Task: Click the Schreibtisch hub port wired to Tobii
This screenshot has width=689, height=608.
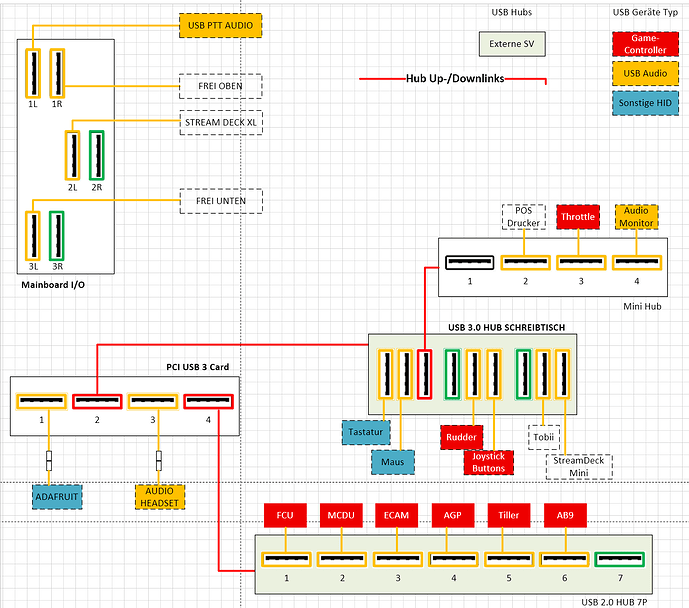Action: pos(543,374)
